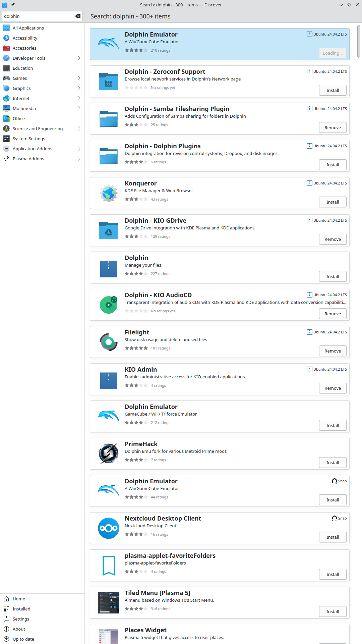Click the pin icon in the title bar
Image resolution: width=362 pixels, height=644 pixels.
coord(13,5)
